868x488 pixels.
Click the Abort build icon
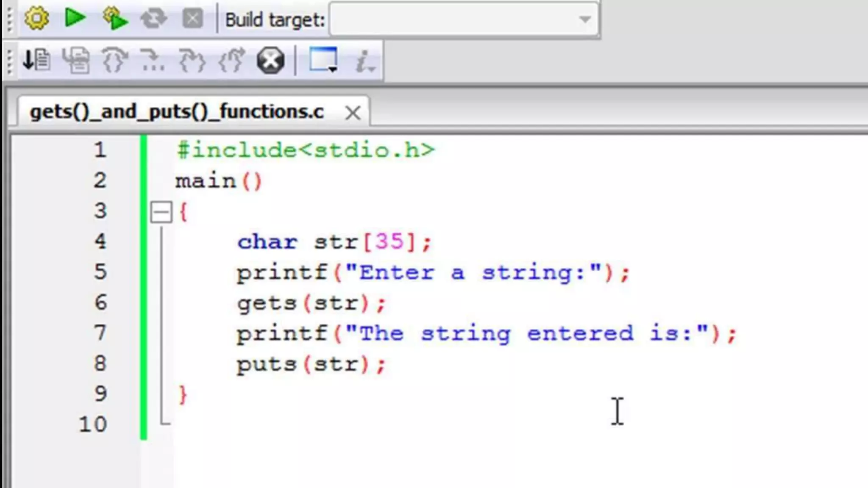pos(192,19)
